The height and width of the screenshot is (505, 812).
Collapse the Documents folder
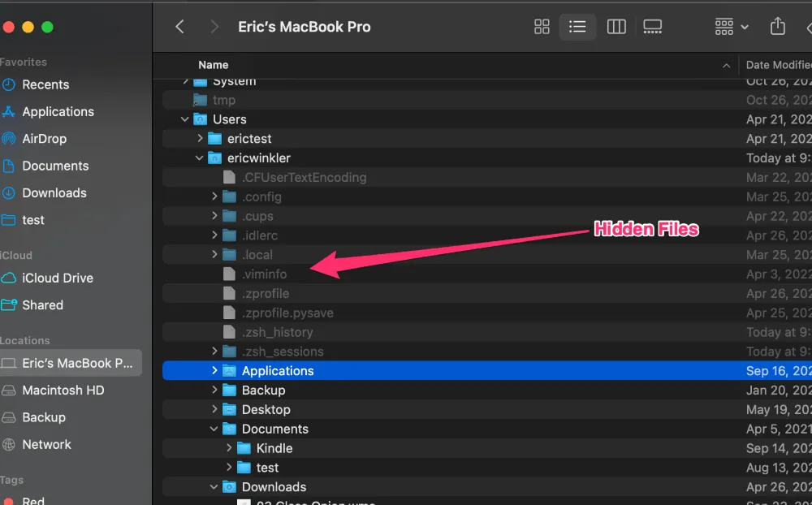214,429
